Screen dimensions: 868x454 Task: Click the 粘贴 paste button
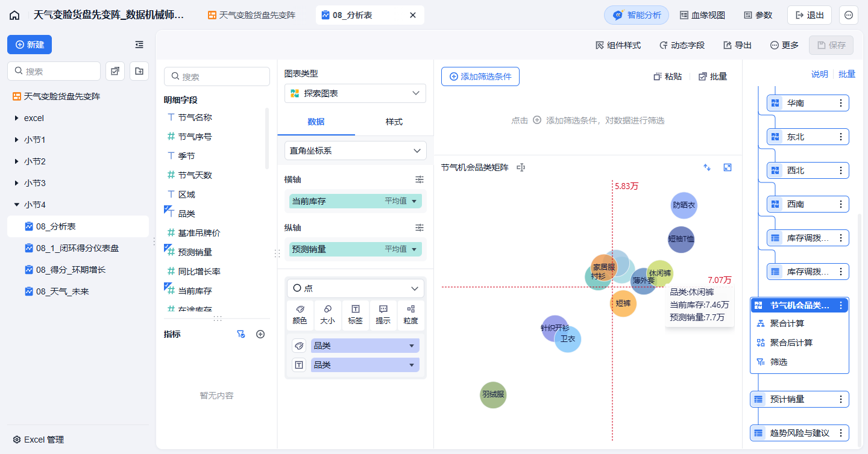coord(668,76)
